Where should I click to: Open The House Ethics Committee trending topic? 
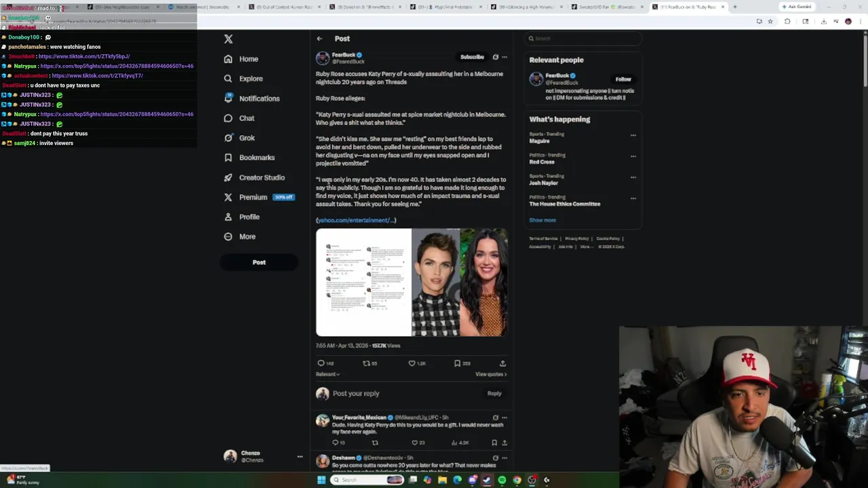pos(565,204)
